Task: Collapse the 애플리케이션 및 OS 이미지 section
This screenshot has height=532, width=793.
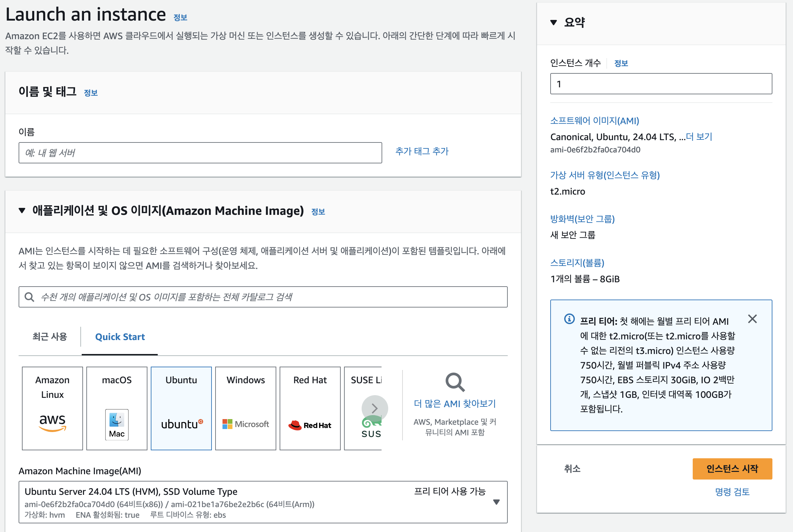Action: pyautogui.click(x=22, y=211)
